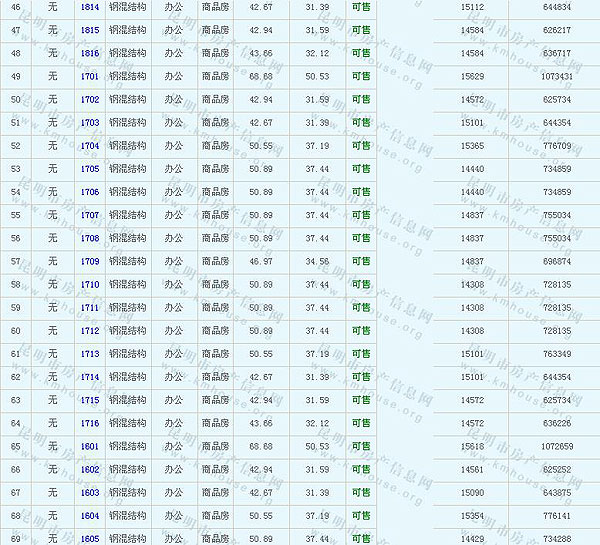Screen dimensions: 600x545
Task: Open room 1703 link
Action: click(90, 122)
